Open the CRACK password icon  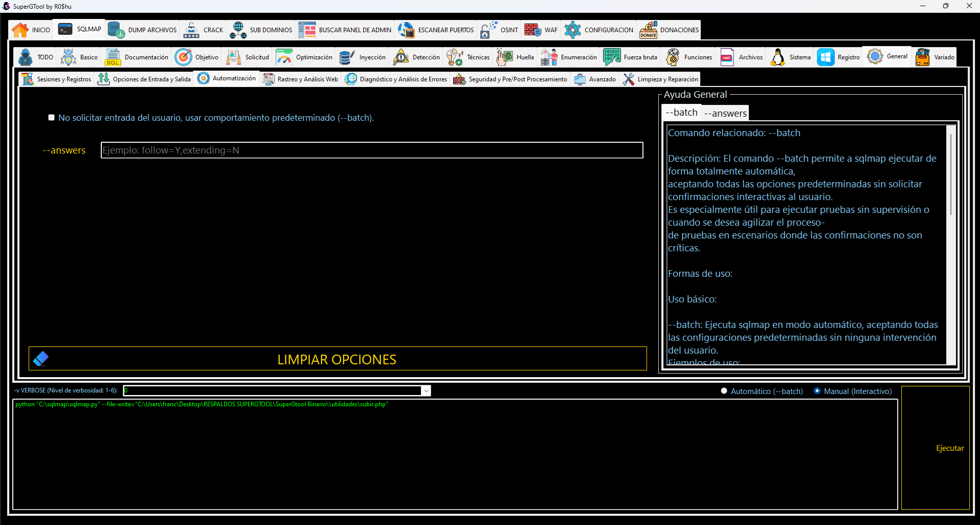[191, 30]
